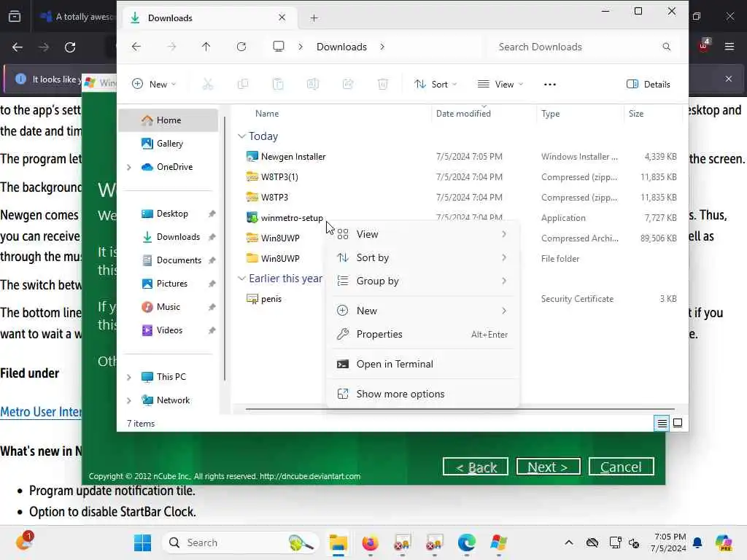Click the taskbar Search box
The image size is (747, 560).
241,542
